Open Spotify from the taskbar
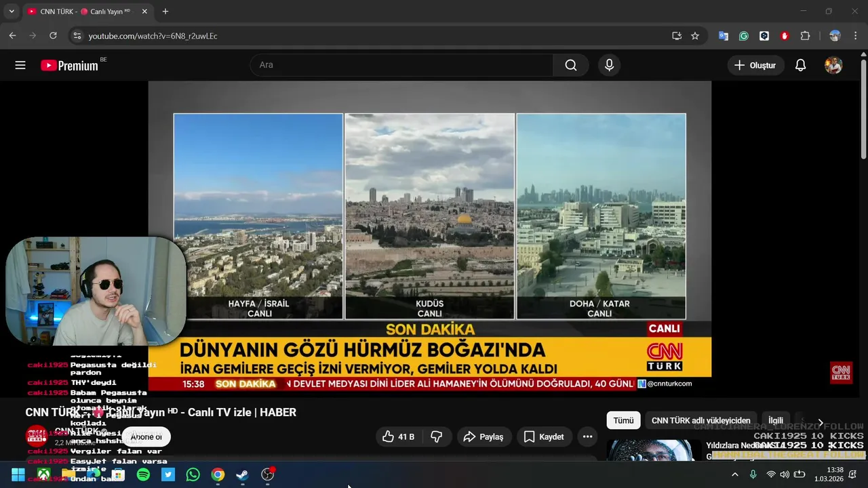Viewport: 868px width, 488px height. [143, 475]
